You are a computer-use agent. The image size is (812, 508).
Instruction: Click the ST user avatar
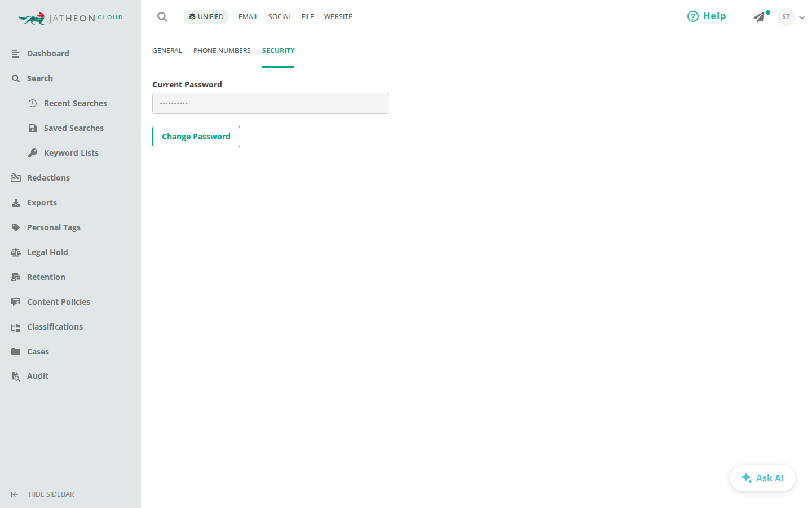pyautogui.click(x=786, y=17)
